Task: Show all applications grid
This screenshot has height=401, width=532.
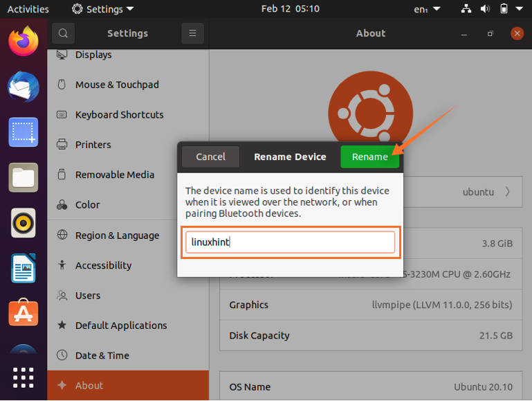Action: [23, 377]
